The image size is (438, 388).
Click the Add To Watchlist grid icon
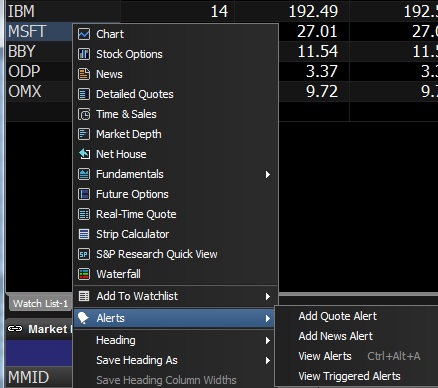pos(84,296)
